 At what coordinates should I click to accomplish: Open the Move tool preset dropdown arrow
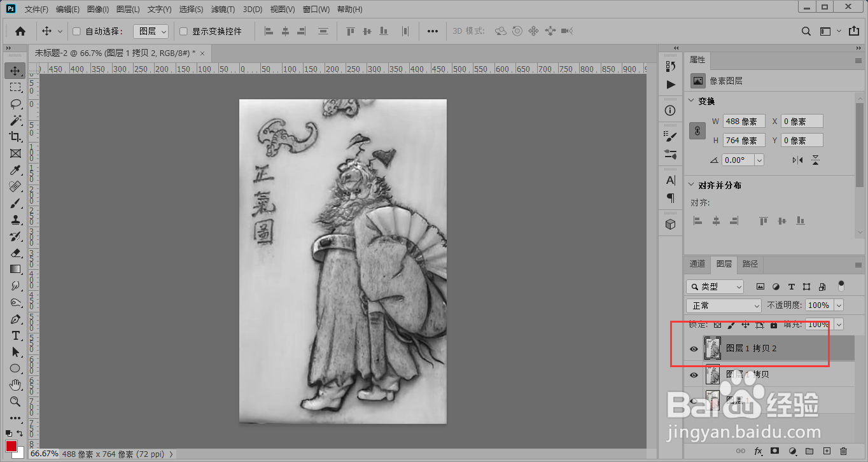coord(60,31)
